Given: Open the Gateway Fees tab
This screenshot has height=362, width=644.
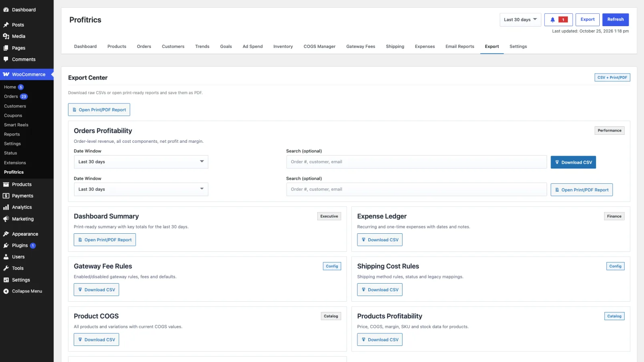Looking at the screenshot, I should [x=361, y=47].
